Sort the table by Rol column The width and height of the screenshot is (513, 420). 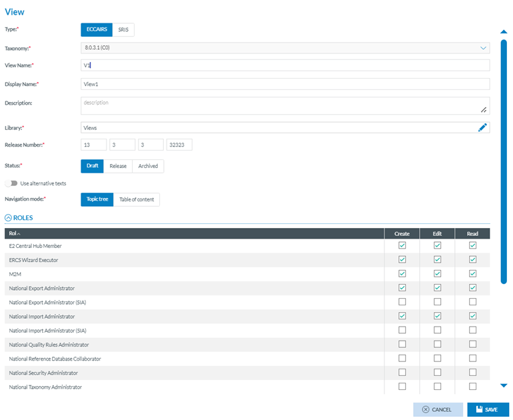pos(14,233)
